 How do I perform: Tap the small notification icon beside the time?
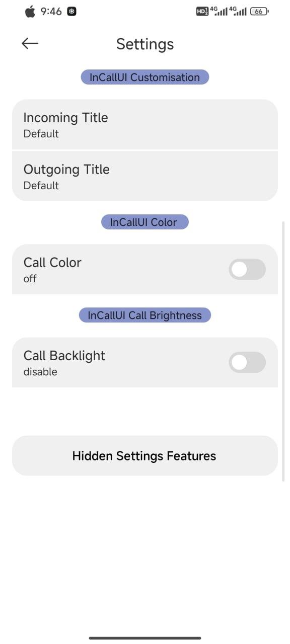pos(71,11)
